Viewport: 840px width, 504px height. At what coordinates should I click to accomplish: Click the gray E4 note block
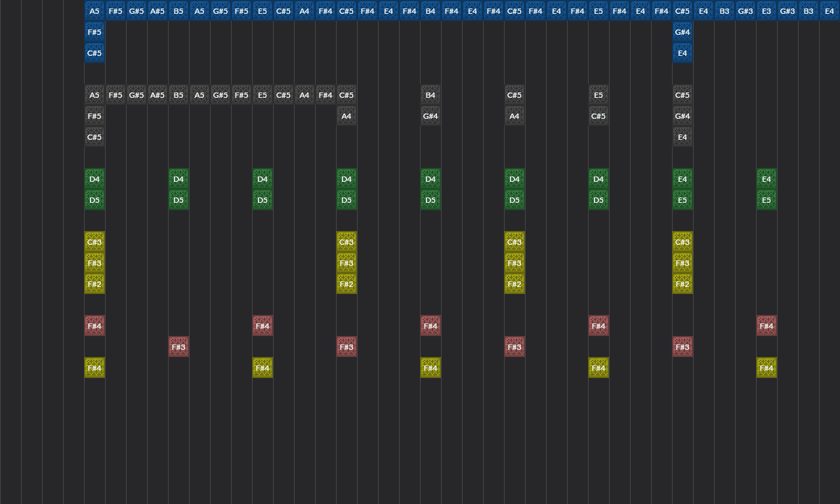pyautogui.click(x=682, y=137)
